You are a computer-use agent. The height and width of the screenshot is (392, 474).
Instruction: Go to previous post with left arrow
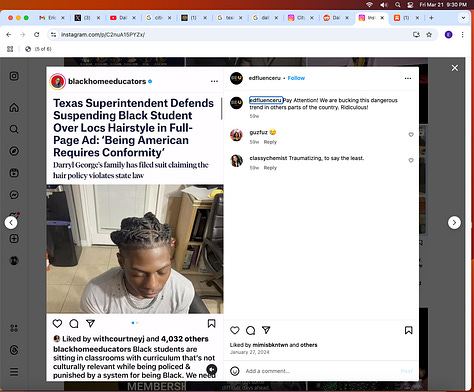[11, 222]
